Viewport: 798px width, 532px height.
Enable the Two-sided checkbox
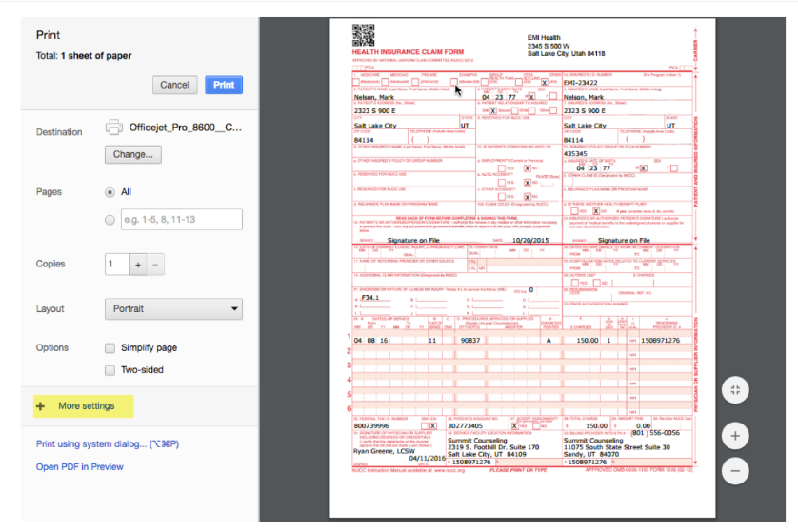click(110, 370)
